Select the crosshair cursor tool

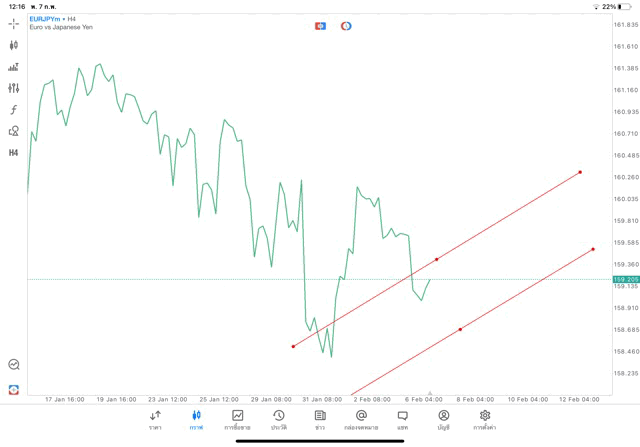point(14,22)
